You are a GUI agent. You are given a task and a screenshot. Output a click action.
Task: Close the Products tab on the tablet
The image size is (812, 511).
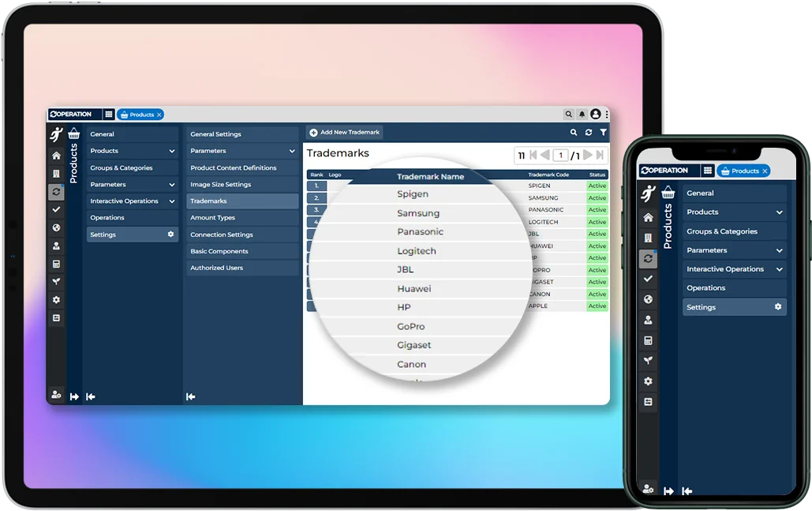coord(159,115)
